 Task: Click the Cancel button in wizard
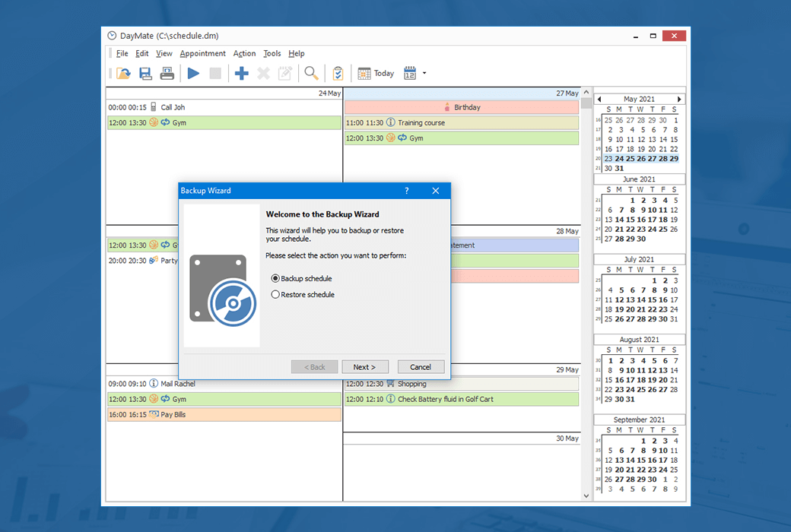(421, 367)
